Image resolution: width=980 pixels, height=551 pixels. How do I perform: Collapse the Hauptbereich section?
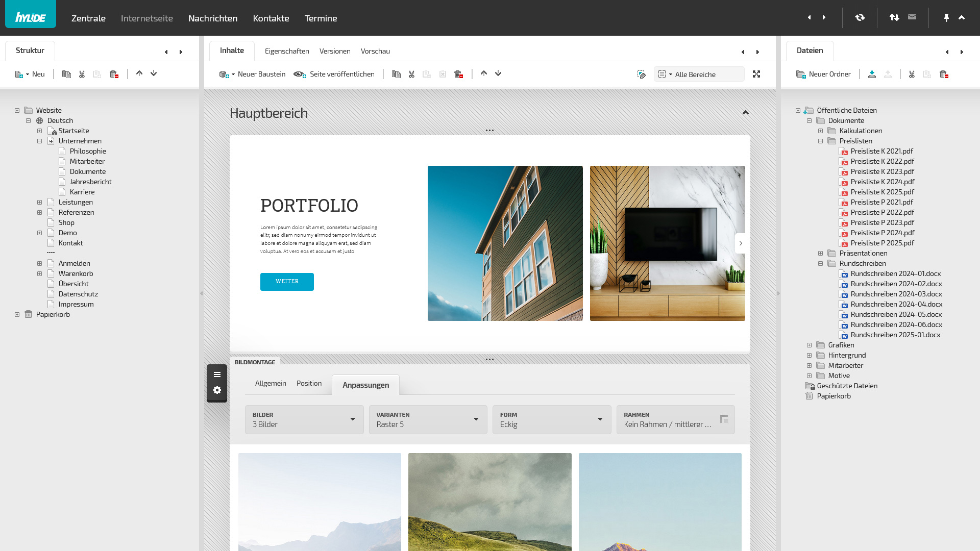click(746, 113)
